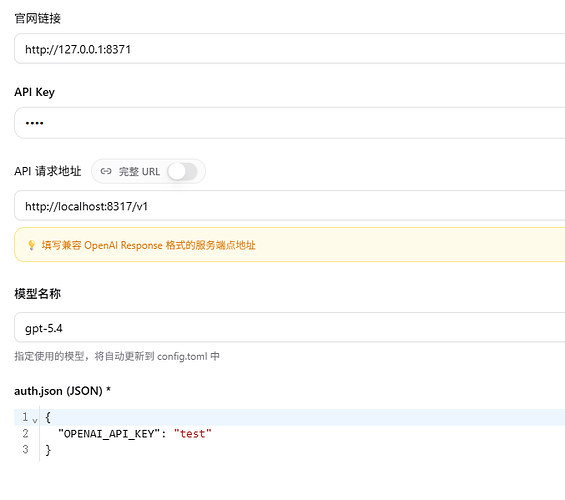The height and width of the screenshot is (500, 565).
Task: Click the closing brace on line 3
Action: [x=48, y=450]
